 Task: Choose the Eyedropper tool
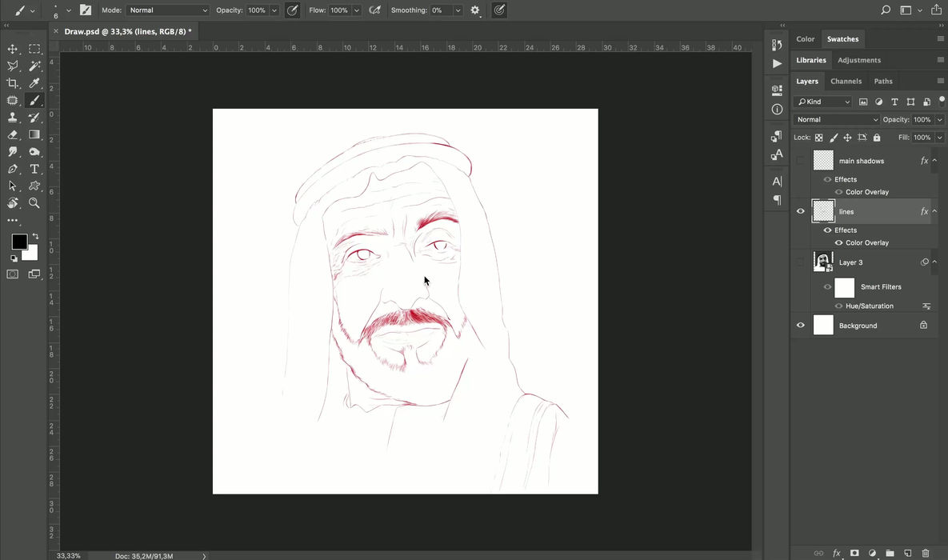coord(34,83)
